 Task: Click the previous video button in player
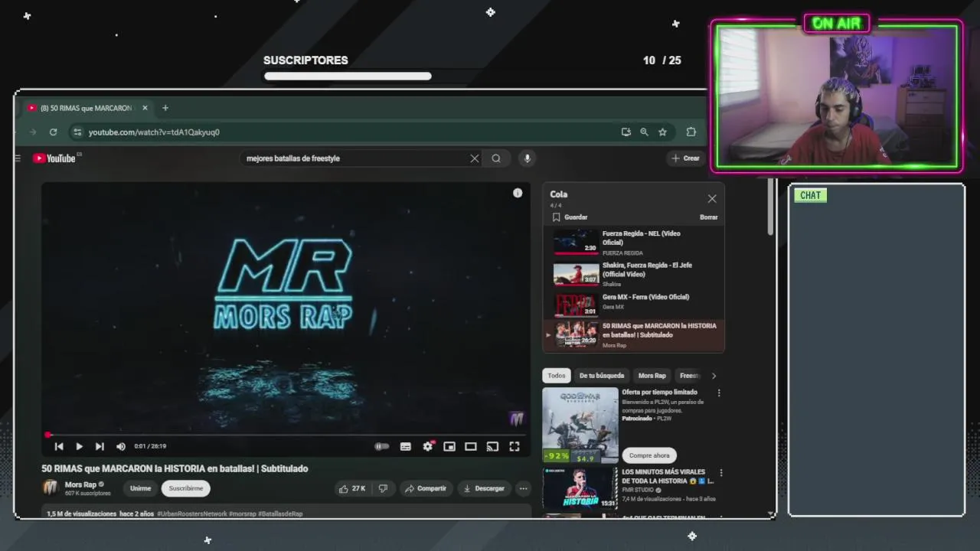pos(59,446)
